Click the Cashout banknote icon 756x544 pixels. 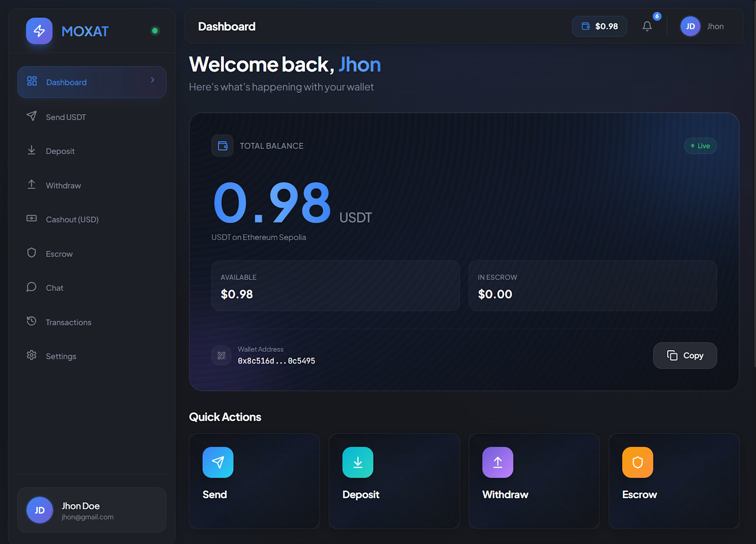pos(31,218)
